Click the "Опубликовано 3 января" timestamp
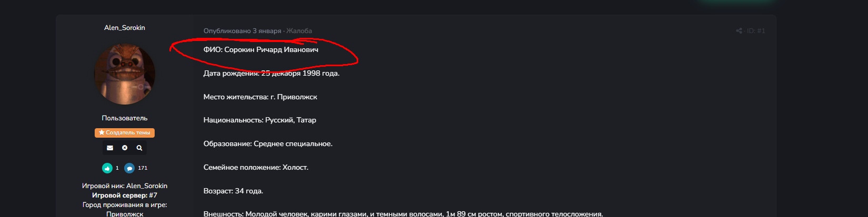Viewport: 868px width, 217px height. (x=243, y=31)
